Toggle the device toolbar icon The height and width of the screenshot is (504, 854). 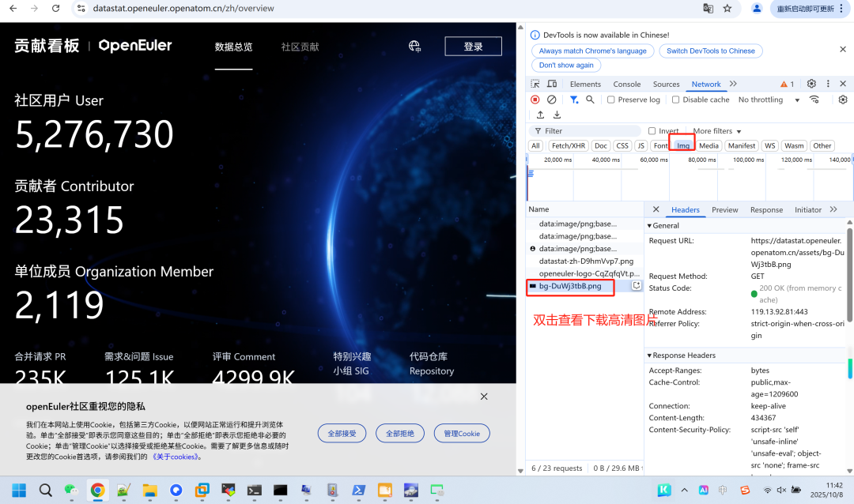tap(551, 84)
